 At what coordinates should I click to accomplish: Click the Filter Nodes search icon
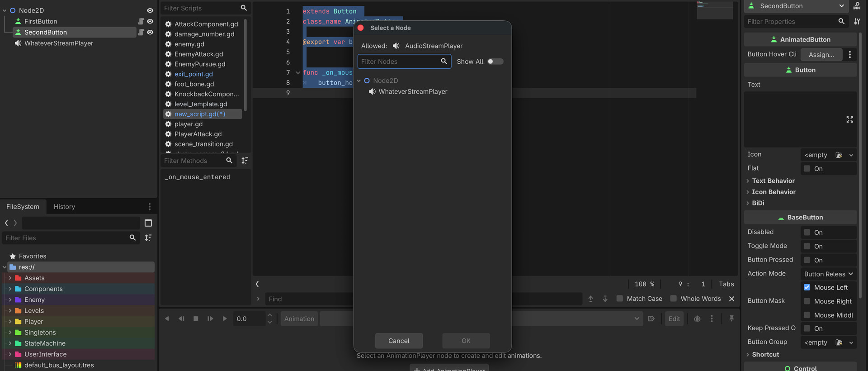click(x=444, y=61)
